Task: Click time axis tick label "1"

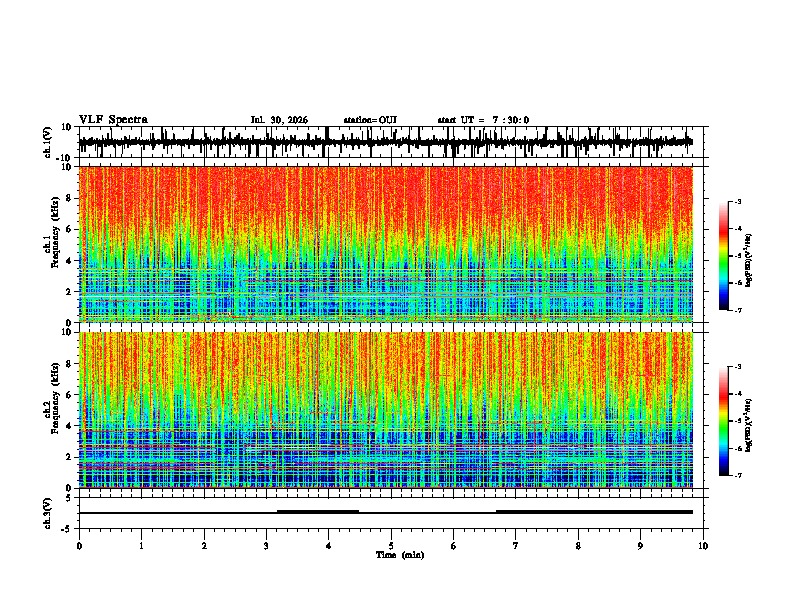Action: coord(141,546)
